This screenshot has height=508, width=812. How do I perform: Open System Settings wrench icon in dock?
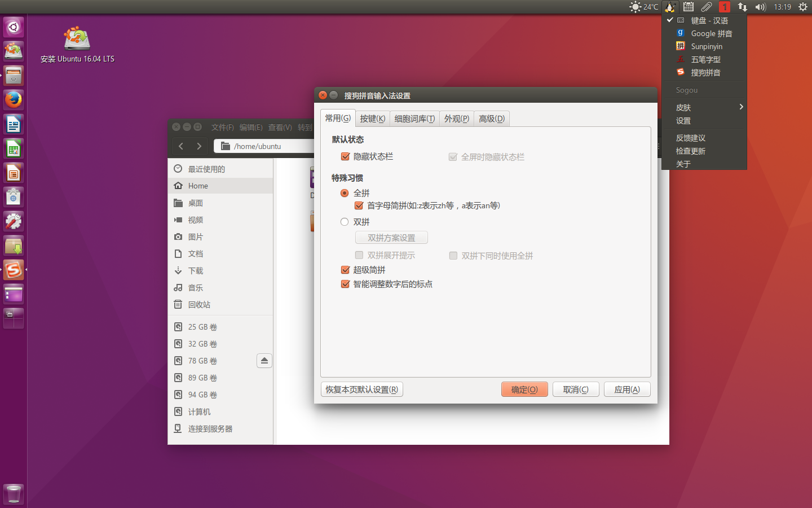(x=14, y=221)
